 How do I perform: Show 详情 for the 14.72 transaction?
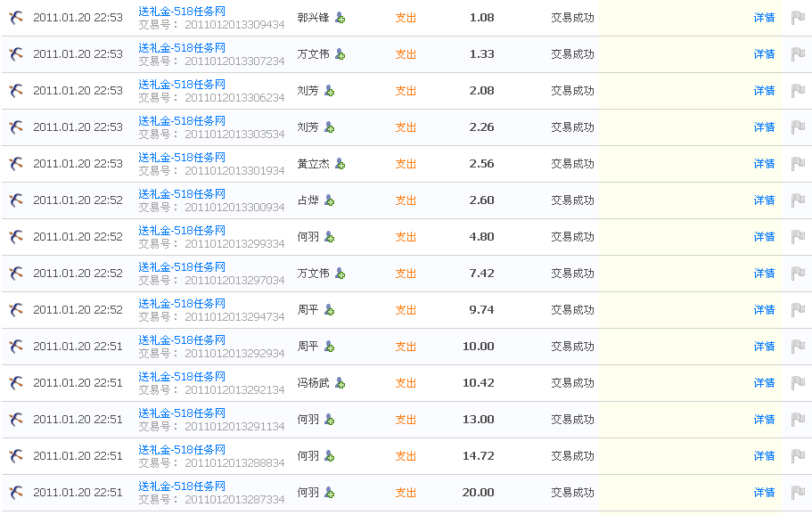point(764,456)
